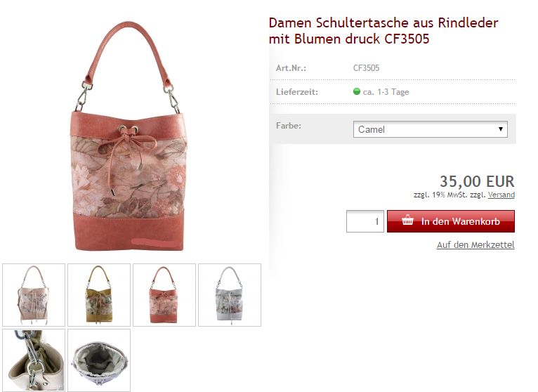This screenshot has height=392, width=538.
Task: View the coral red bag thumbnail
Action: point(164,295)
